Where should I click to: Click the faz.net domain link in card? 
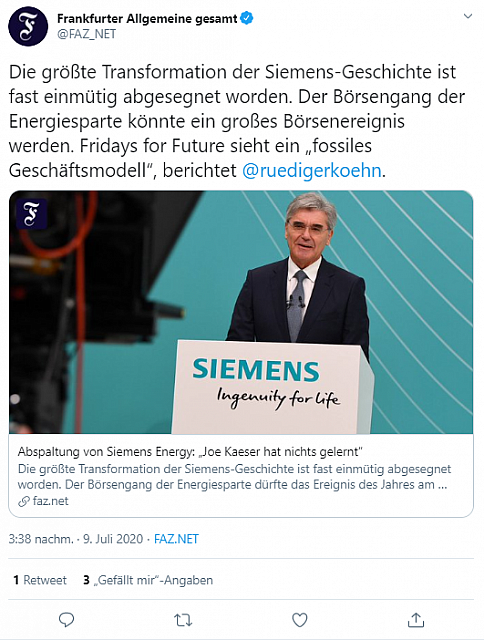51,501
